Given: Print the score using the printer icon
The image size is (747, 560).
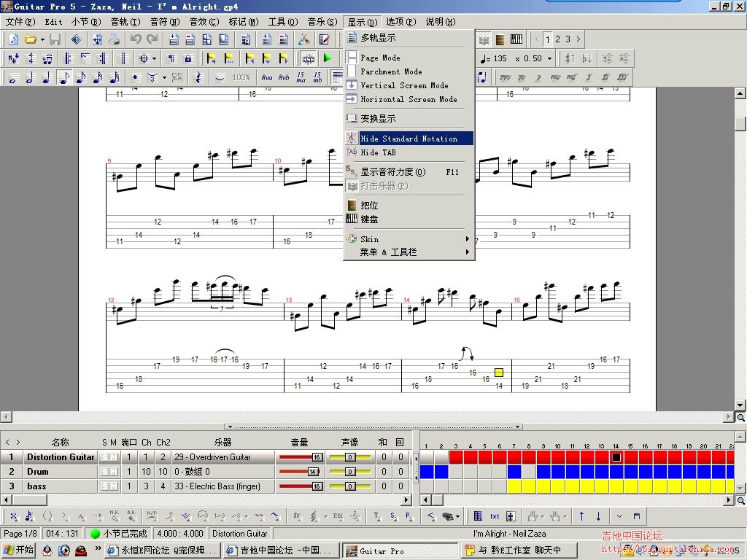Looking at the screenshot, I should (114, 39).
